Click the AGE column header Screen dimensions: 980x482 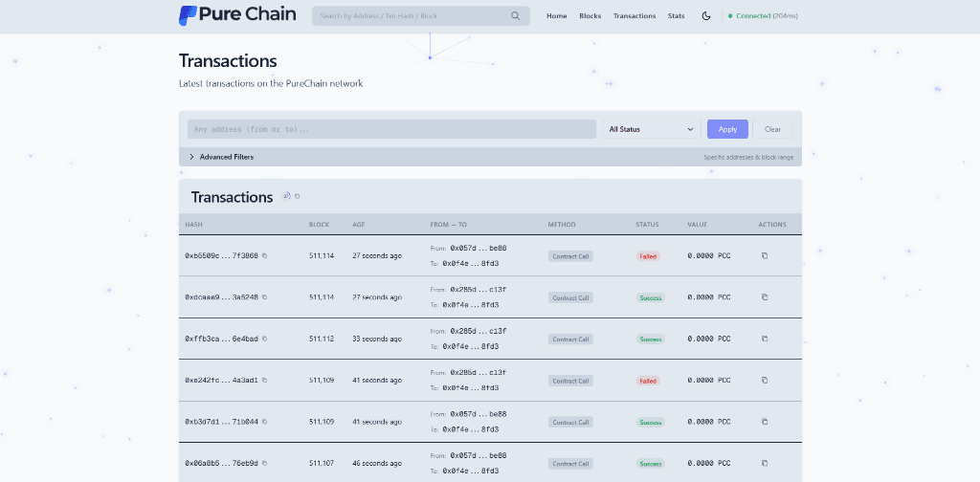tap(358, 224)
